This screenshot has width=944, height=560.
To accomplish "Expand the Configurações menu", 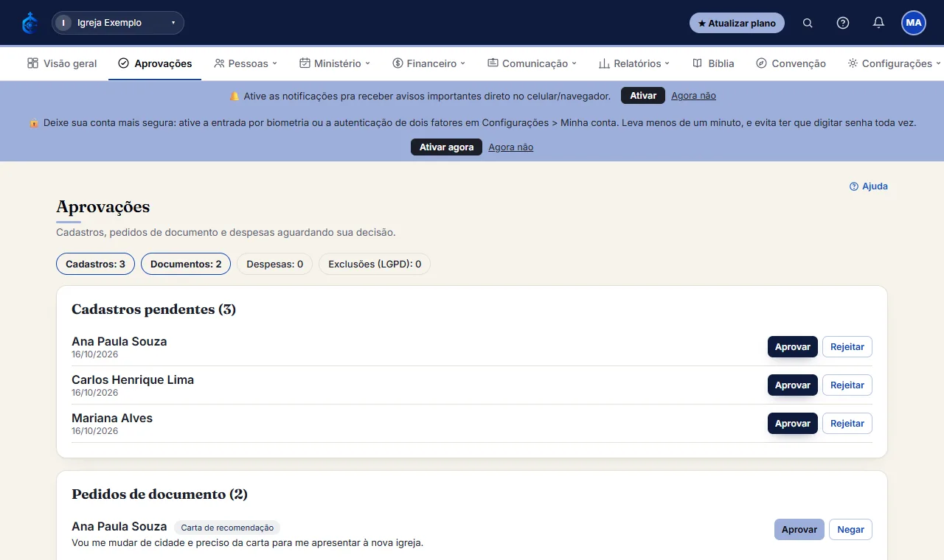I will pos(895,63).
